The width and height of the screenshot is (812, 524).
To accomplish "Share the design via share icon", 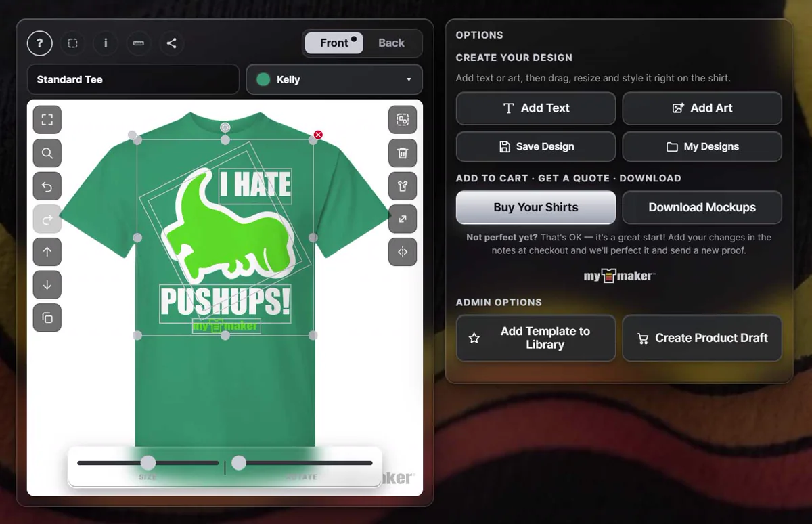I will [172, 43].
